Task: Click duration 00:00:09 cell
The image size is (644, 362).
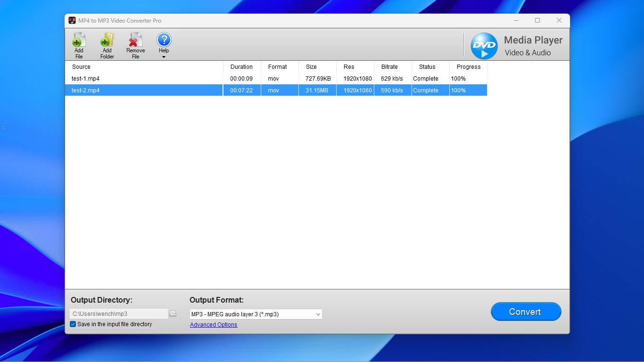Action: pyautogui.click(x=241, y=79)
